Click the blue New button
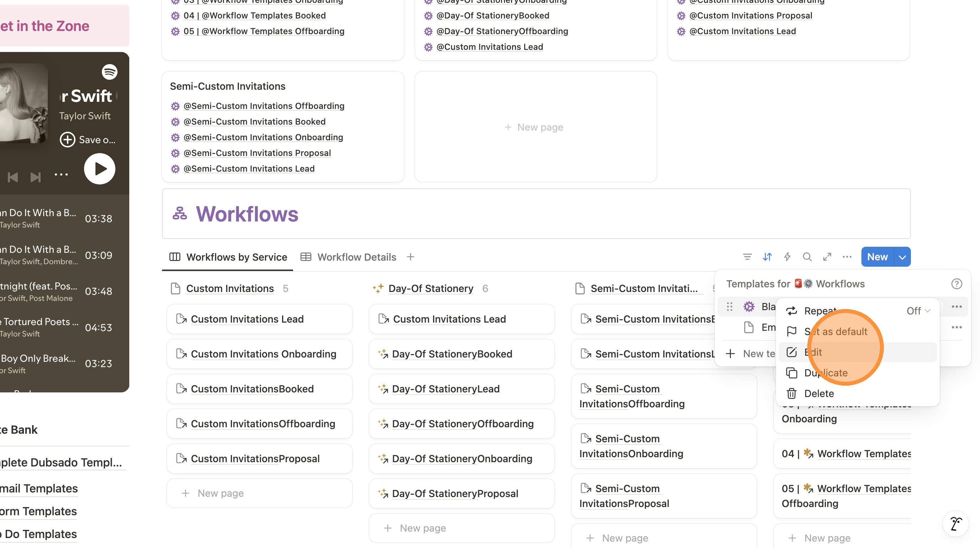Screen dimensions: 980x548 pyautogui.click(x=877, y=257)
